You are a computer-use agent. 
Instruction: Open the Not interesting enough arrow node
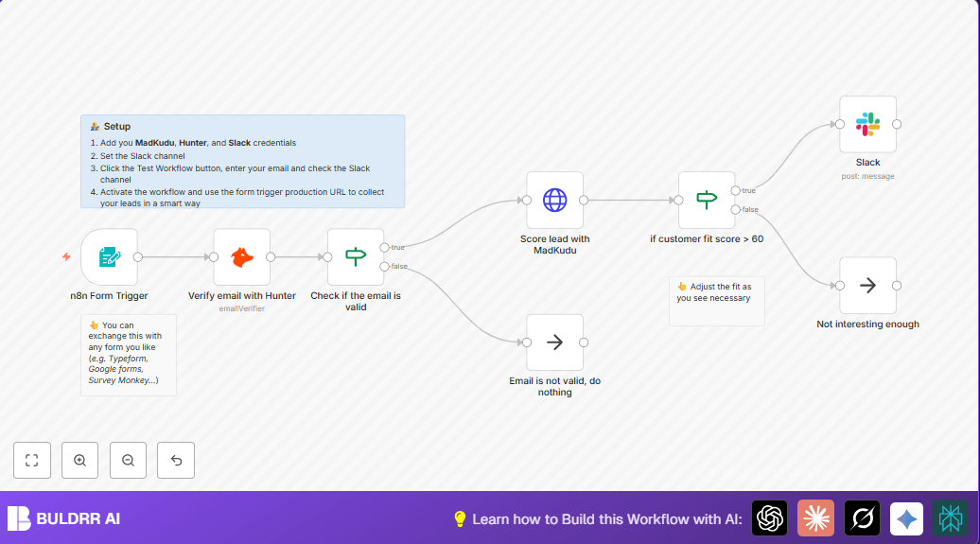point(868,285)
